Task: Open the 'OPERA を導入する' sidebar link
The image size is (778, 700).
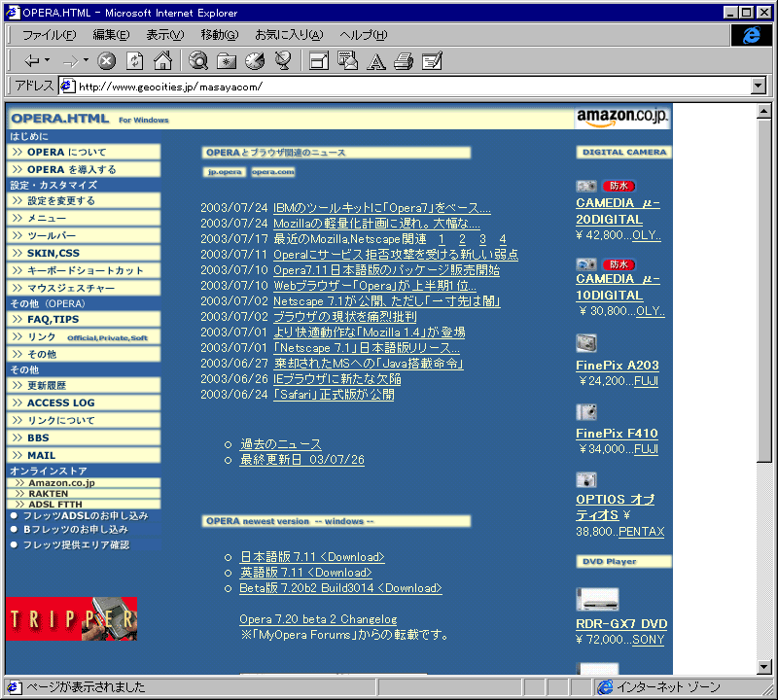Action: tap(84, 169)
